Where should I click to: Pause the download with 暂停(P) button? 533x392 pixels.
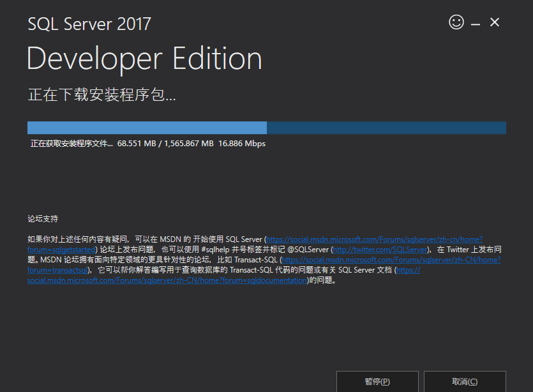coord(377,381)
